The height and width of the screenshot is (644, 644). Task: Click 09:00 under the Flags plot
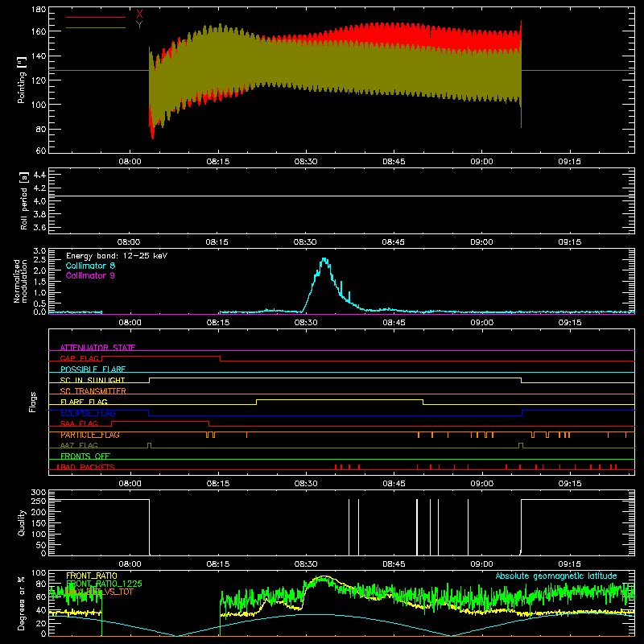481,484
